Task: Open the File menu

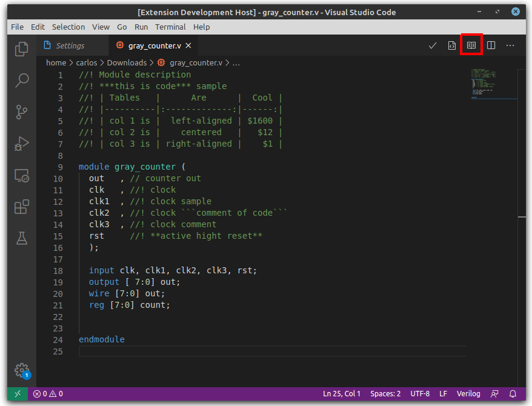Action: point(18,27)
